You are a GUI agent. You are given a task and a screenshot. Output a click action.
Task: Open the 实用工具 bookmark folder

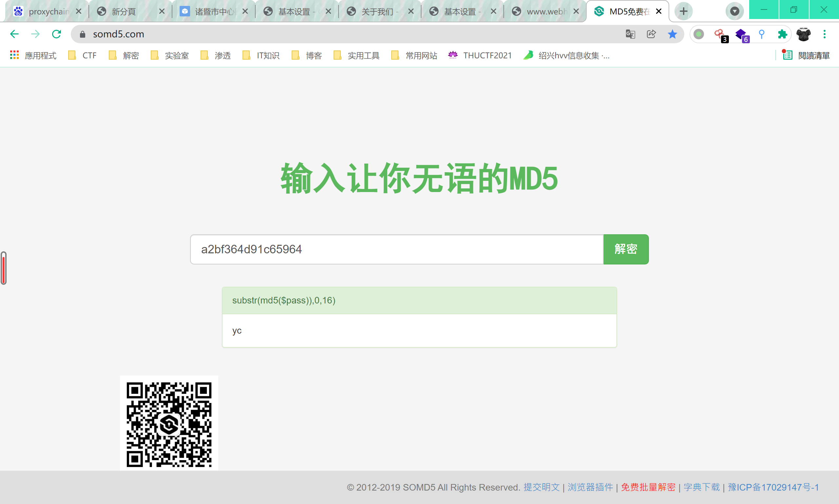356,55
